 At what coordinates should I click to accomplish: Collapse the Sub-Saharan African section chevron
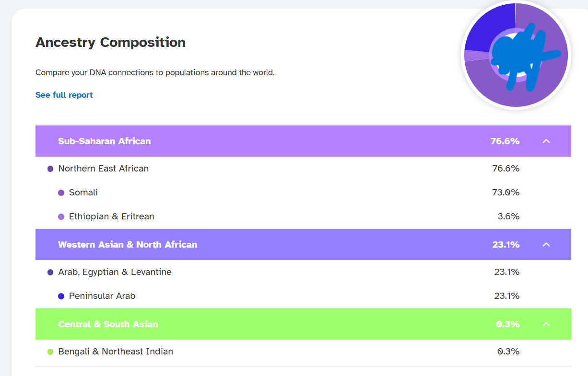pos(546,141)
